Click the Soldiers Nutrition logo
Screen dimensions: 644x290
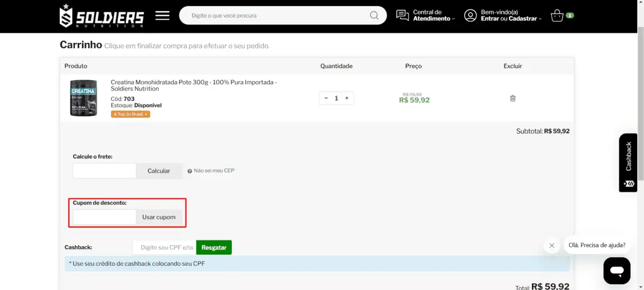pos(102,16)
